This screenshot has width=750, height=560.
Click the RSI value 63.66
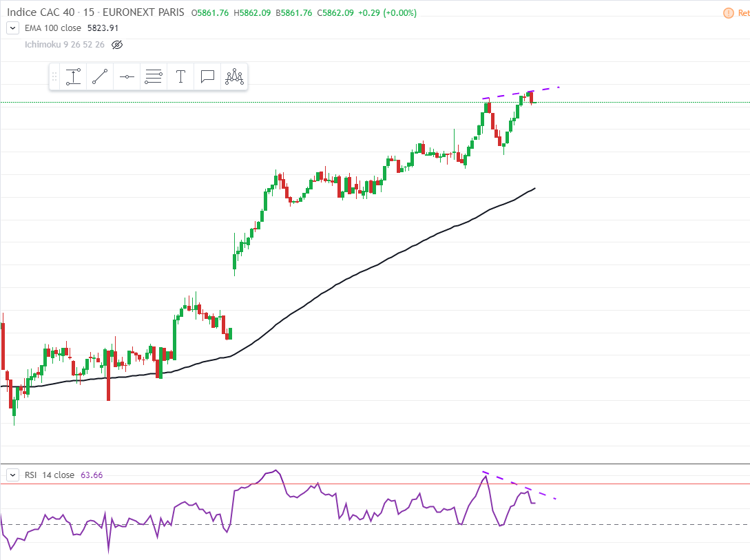(x=92, y=475)
